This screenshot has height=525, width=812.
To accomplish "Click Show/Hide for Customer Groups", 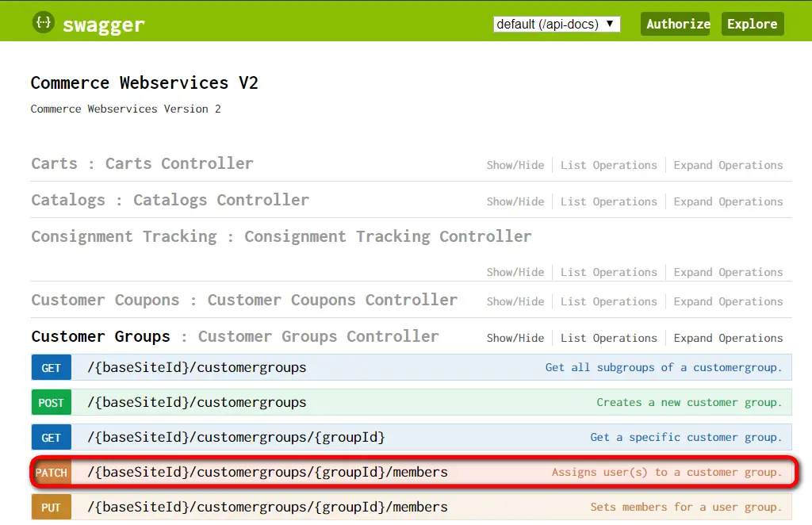I will (515, 338).
